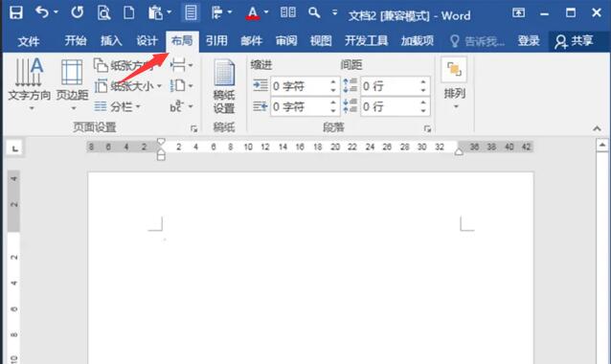The height and width of the screenshot is (364, 611).
Task: Open ribbon display options icon
Action: [x=518, y=12]
